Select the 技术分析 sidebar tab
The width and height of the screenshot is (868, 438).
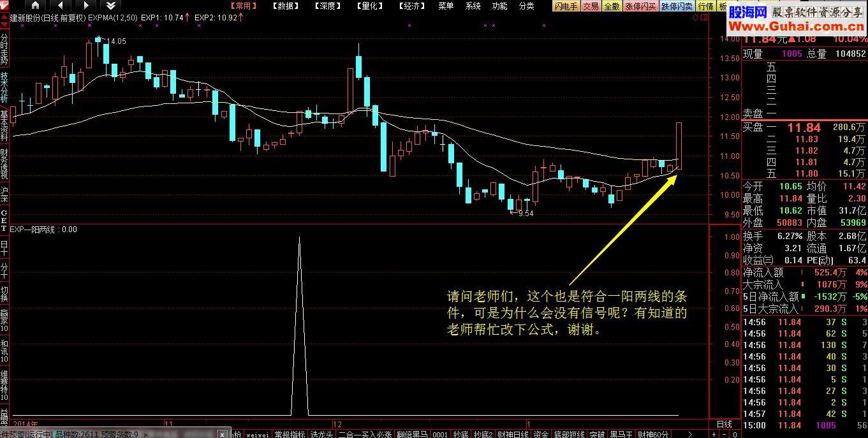coord(4,87)
